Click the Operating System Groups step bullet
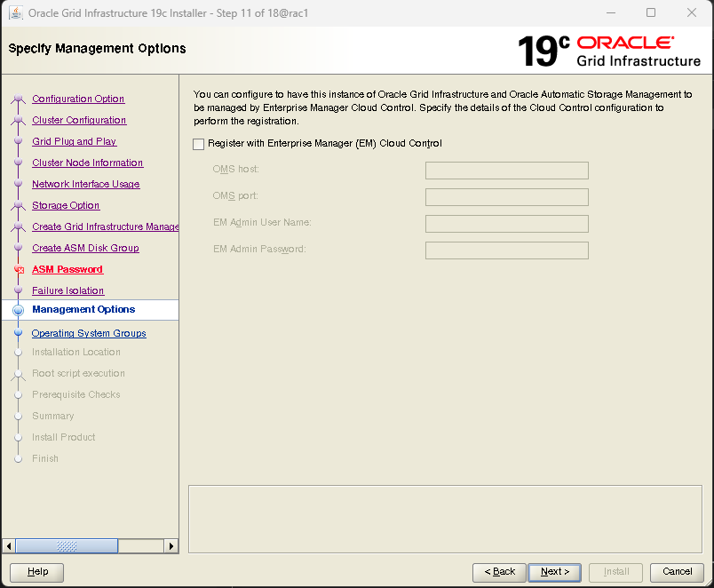This screenshot has width=714, height=588. [x=19, y=332]
